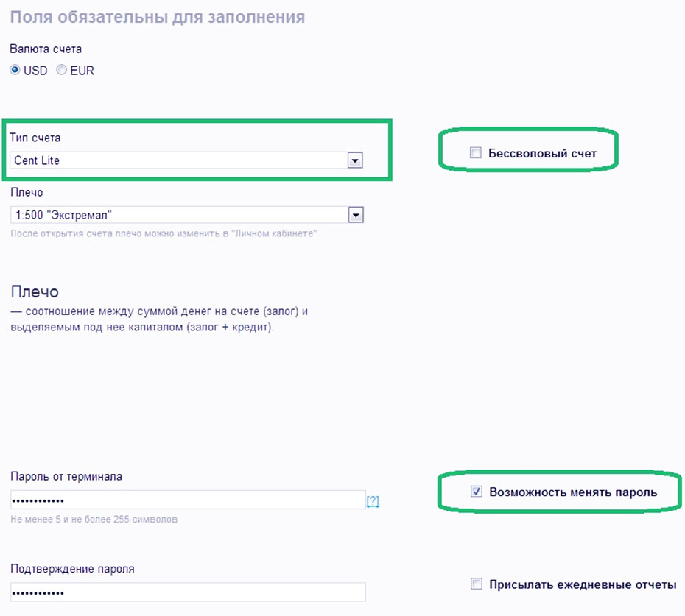Screen dimensions: 685x616
Task: Focus the Пароль от терминала input field
Action: tap(188, 500)
